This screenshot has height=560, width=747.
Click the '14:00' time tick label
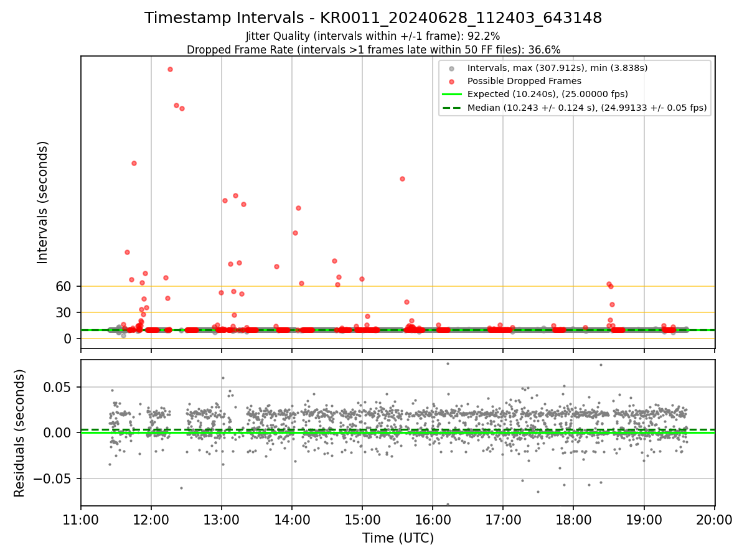(x=292, y=518)
